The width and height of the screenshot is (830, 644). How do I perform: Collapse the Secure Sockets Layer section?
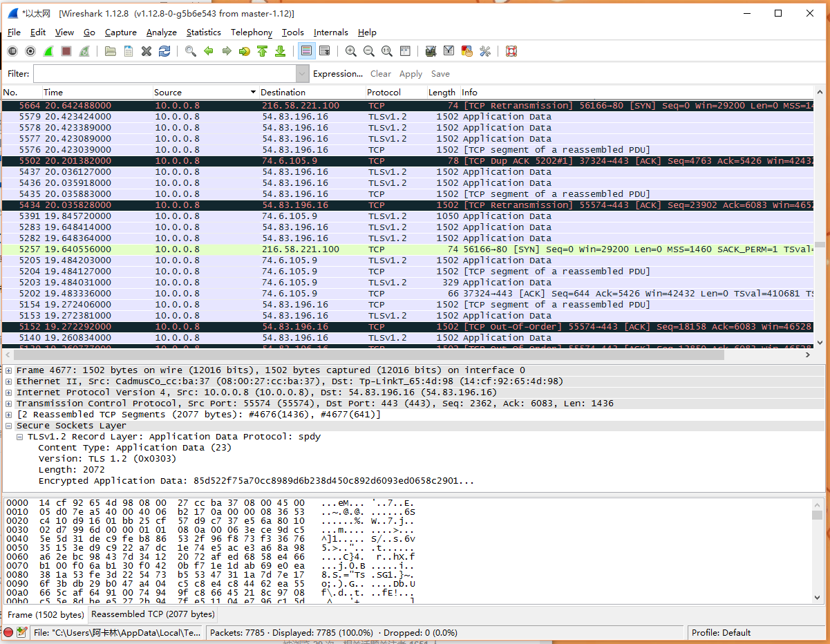pyautogui.click(x=9, y=426)
